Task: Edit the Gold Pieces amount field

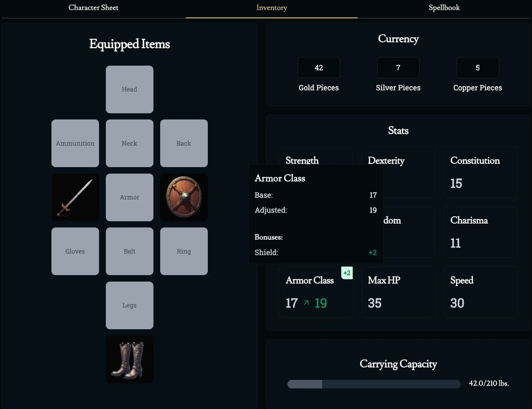Action: (319, 68)
